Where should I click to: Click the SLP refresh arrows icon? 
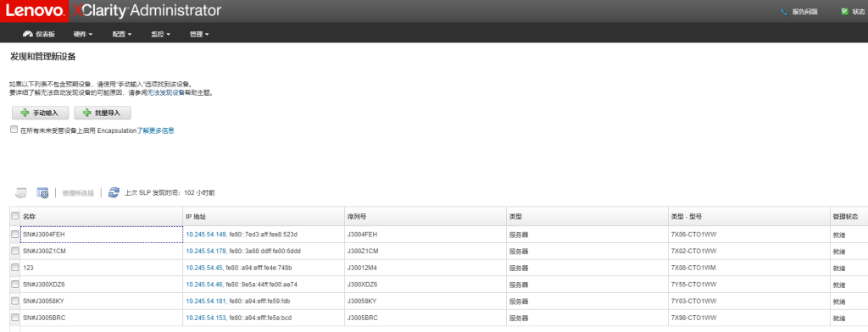pyautogui.click(x=114, y=192)
